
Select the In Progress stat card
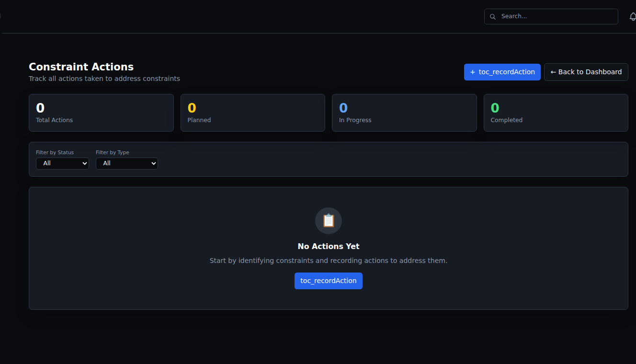(404, 113)
